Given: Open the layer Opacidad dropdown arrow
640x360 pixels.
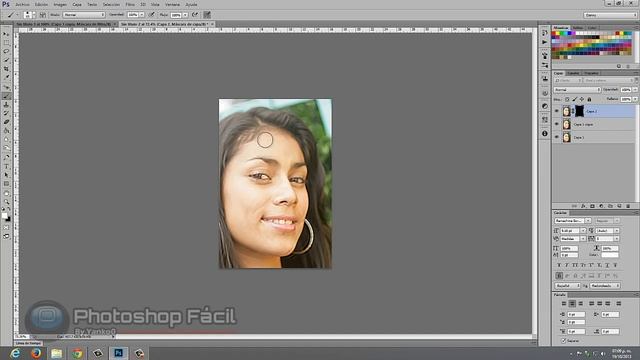Looking at the screenshot, I should point(635,90).
